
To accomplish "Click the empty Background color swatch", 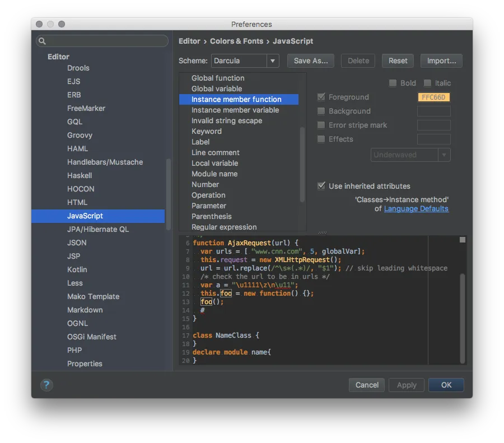I will [x=433, y=111].
